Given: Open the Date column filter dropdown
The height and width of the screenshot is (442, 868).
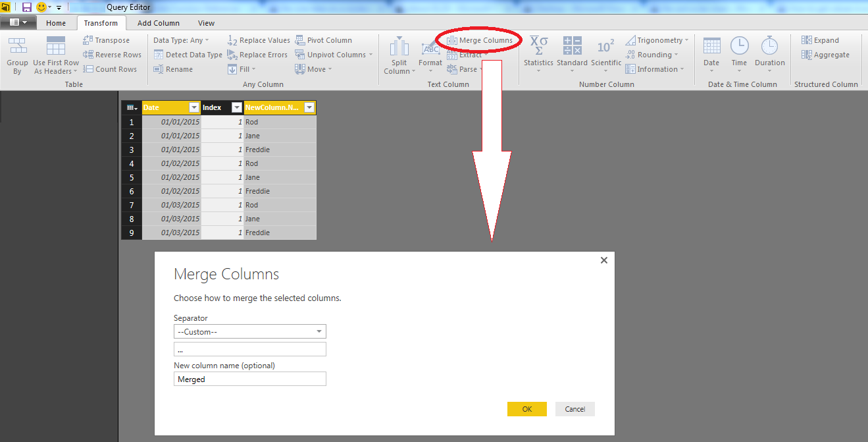Looking at the screenshot, I should (194, 107).
